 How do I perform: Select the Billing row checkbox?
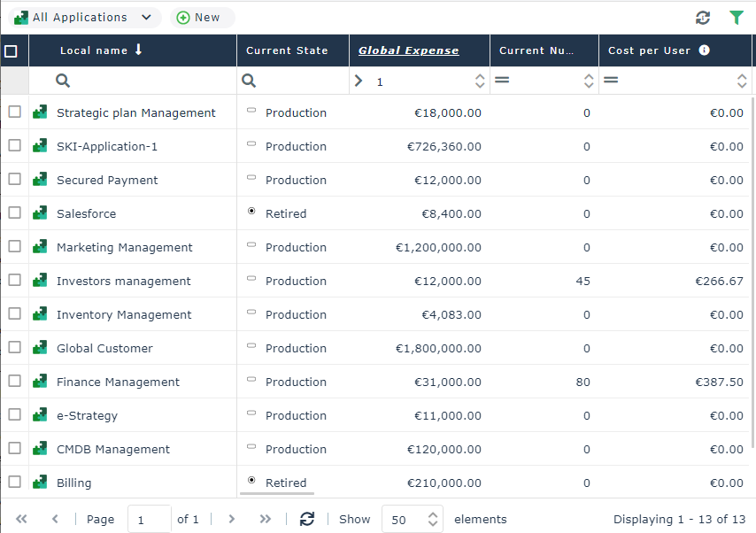(14, 483)
